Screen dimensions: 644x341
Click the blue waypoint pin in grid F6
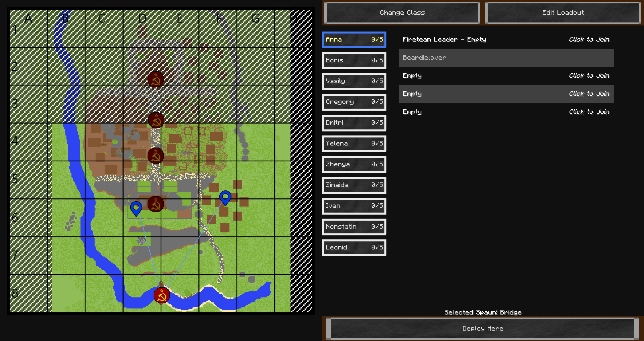pos(225,198)
